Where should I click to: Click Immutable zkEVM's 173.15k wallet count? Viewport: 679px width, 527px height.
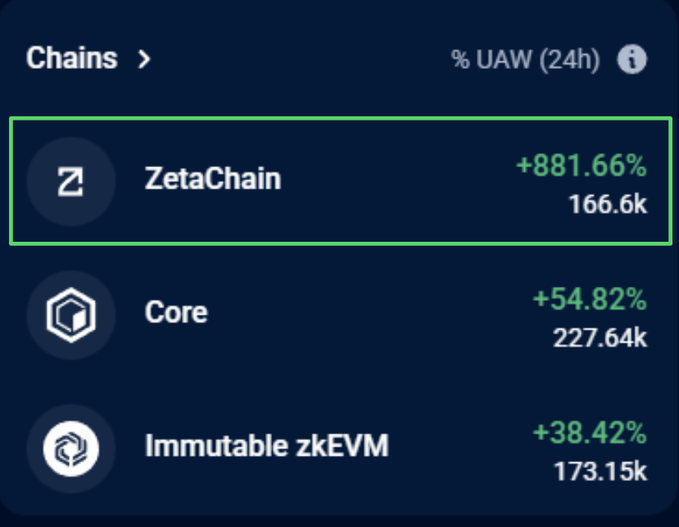point(600,470)
